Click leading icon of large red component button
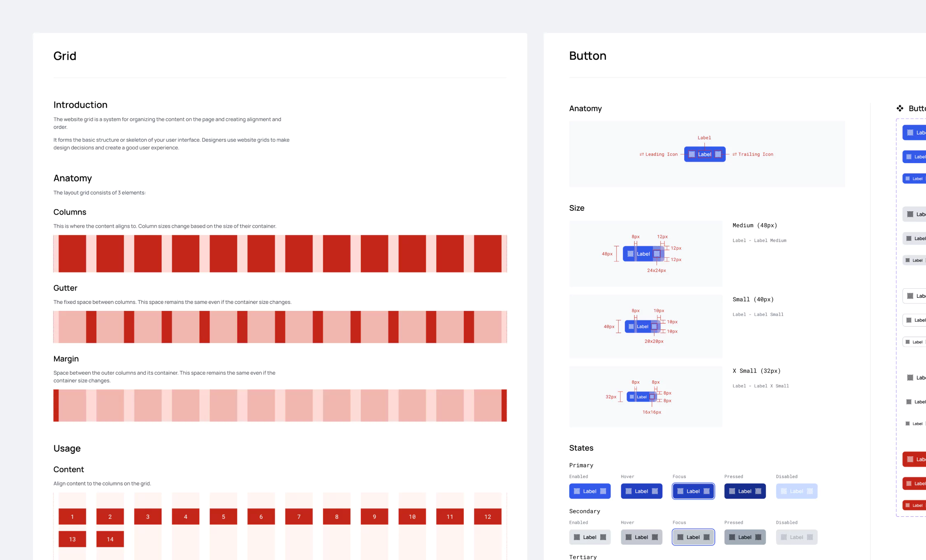 coord(910,459)
